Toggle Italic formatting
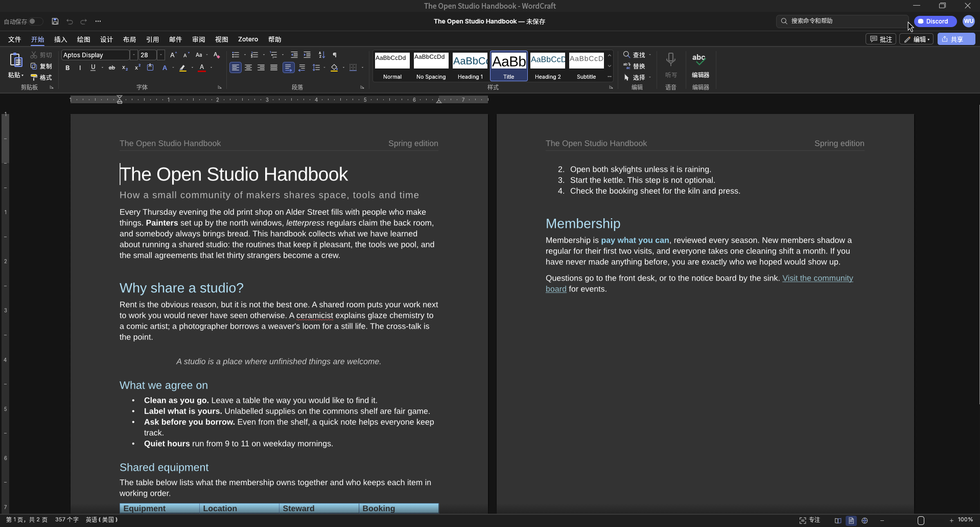 (x=80, y=67)
